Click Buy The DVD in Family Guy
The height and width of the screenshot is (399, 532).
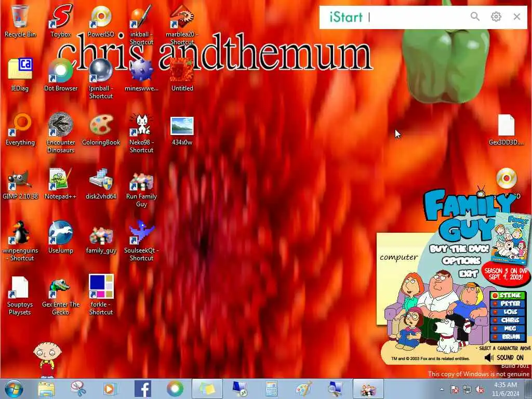tap(459, 249)
